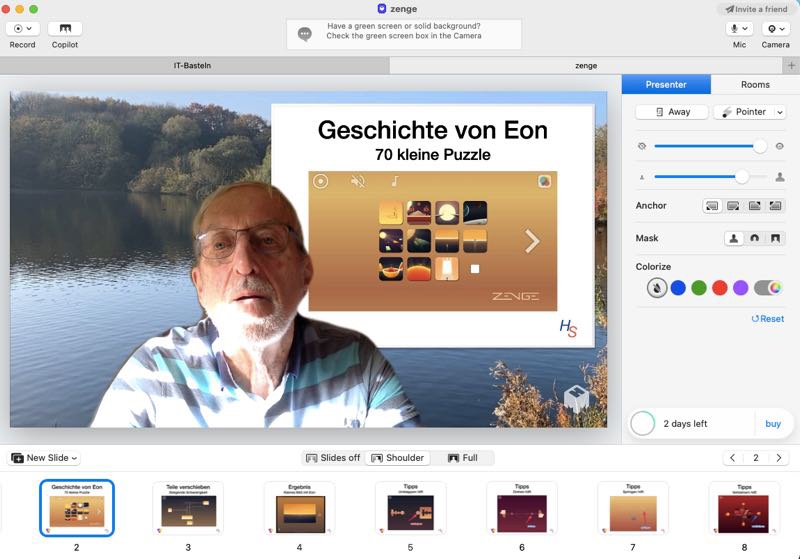Open the IT-Basteln tab
This screenshot has width=800, height=559.
[194, 65]
